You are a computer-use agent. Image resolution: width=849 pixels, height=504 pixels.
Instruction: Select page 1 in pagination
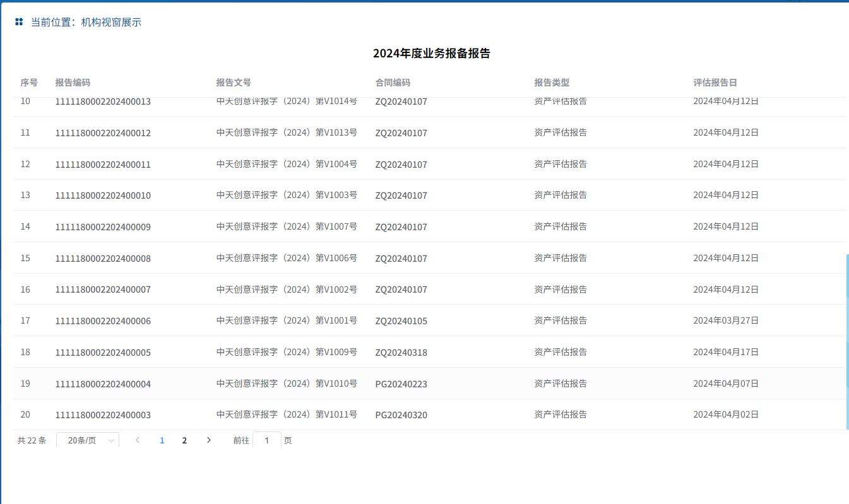point(162,440)
